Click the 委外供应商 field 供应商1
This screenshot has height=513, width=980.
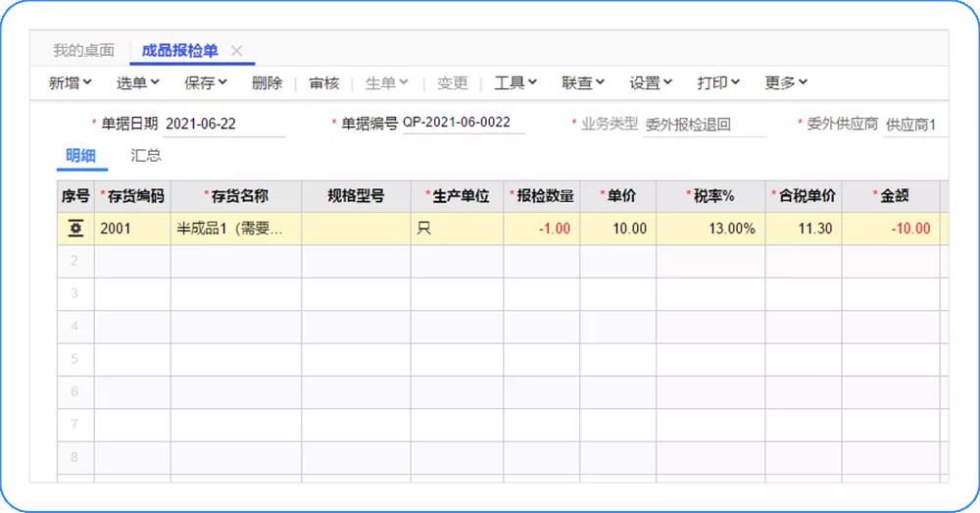coord(915,125)
